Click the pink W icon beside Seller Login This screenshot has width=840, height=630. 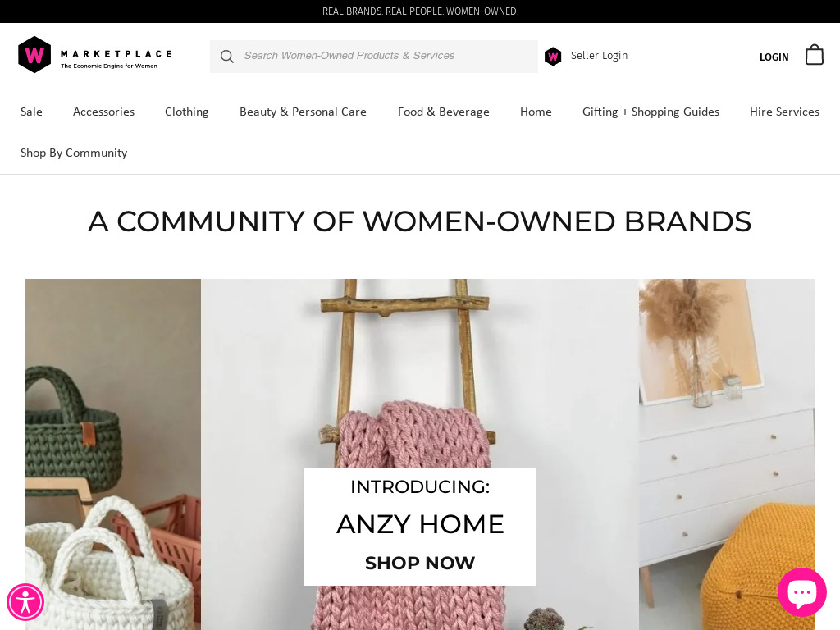click(x=553, y=57)
